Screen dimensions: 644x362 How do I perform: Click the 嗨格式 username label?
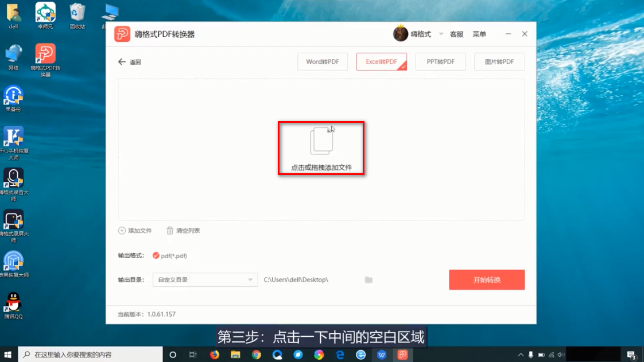421,34
